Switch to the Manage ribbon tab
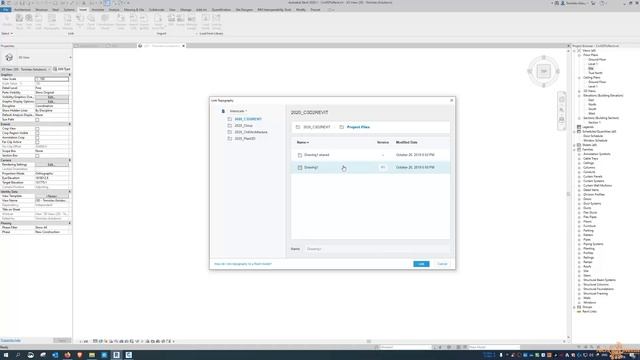The height and width of the screenshot is (360, 640). click(186, 9)
